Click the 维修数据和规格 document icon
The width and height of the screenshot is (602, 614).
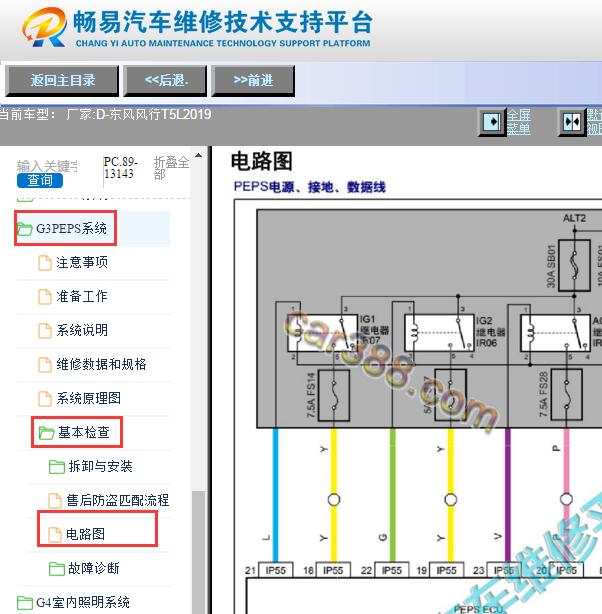[x=45, y=365]
